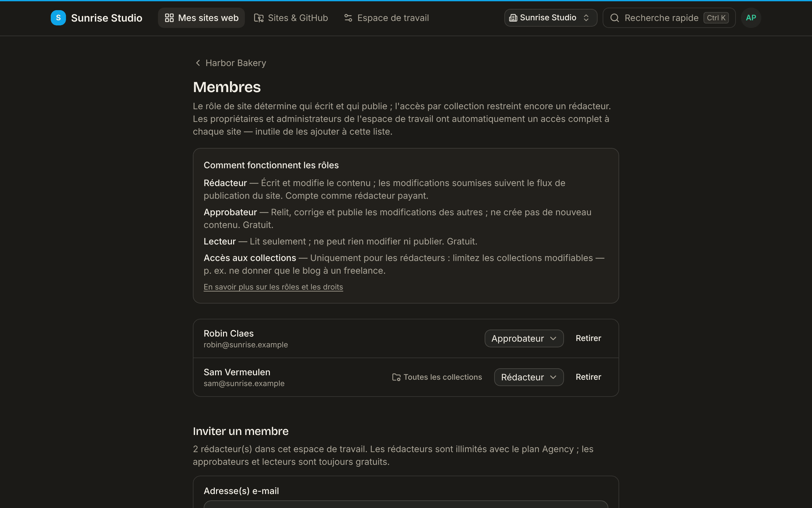Click the sliders icon beside Espace de travail

tap(348, 18)
